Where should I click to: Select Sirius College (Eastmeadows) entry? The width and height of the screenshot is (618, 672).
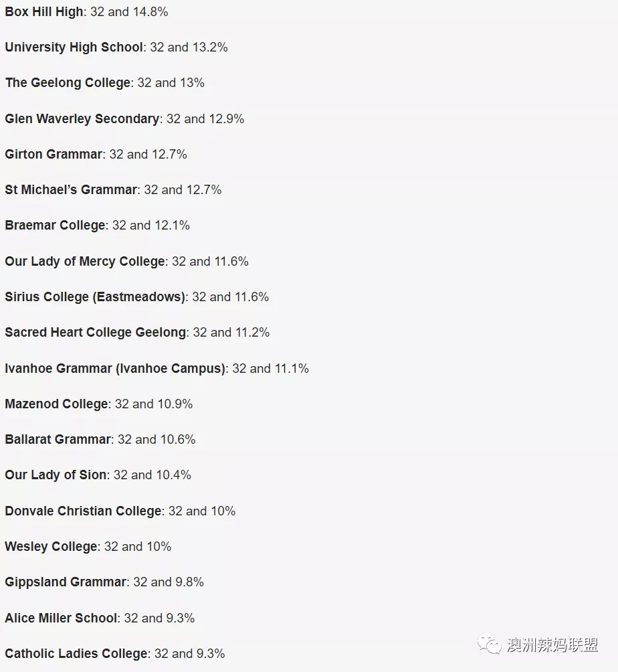pos(136,297)
